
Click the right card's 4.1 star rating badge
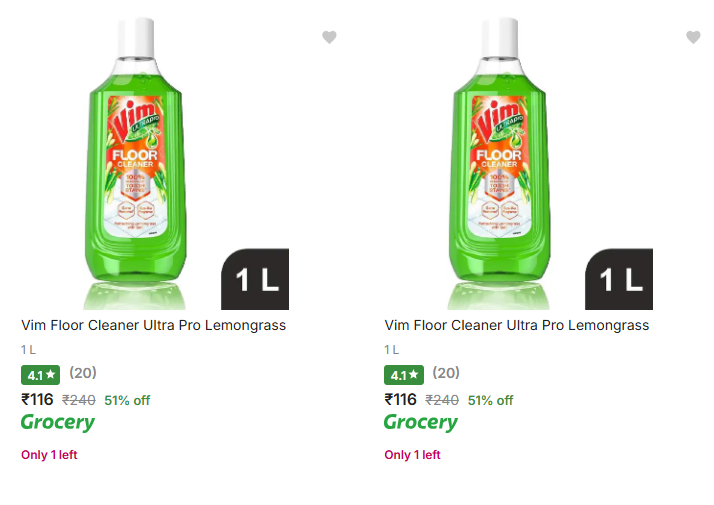404,375
